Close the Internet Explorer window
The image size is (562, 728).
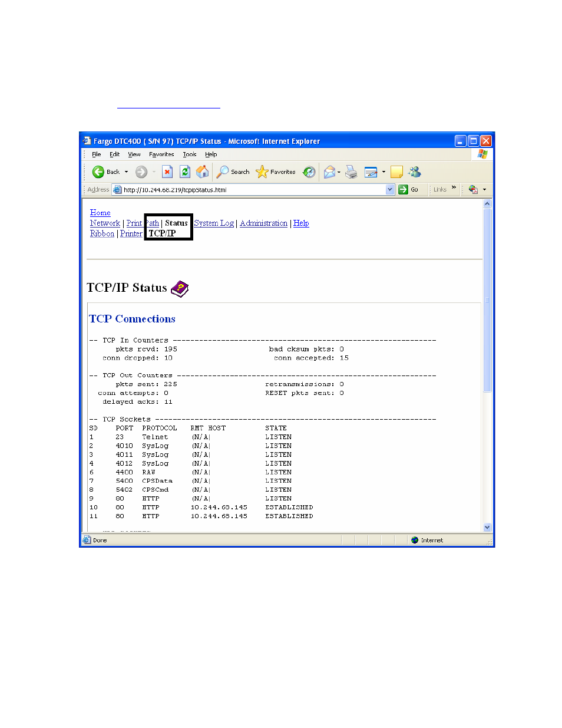coord(486,141)
